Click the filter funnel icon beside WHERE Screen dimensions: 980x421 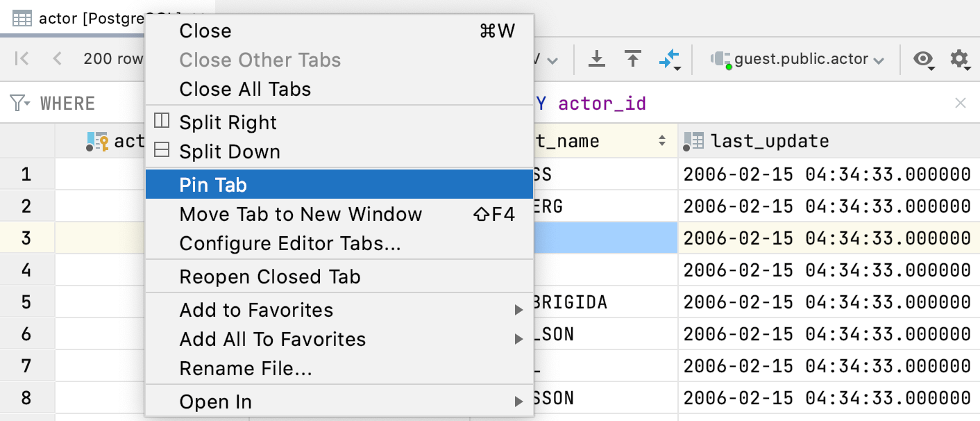click(x=19, y=104)
